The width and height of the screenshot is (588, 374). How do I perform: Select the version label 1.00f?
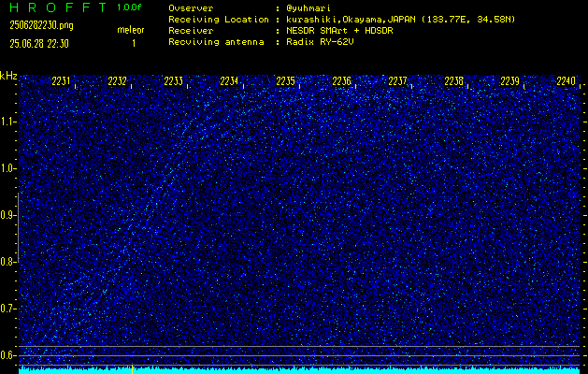(x=129, y=7)
